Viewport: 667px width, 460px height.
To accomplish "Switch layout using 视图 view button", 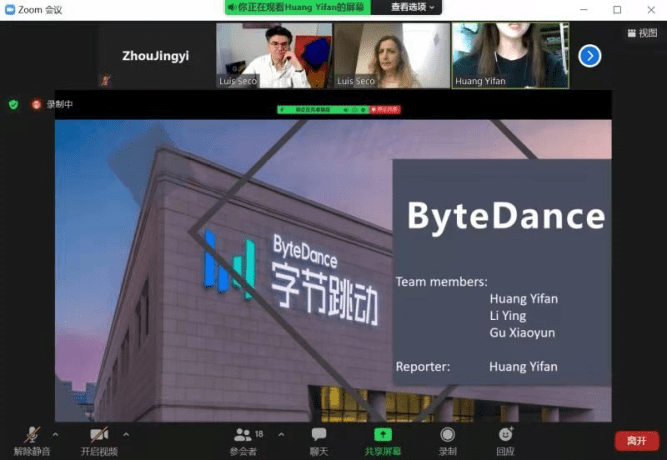I will pos(643,33).
